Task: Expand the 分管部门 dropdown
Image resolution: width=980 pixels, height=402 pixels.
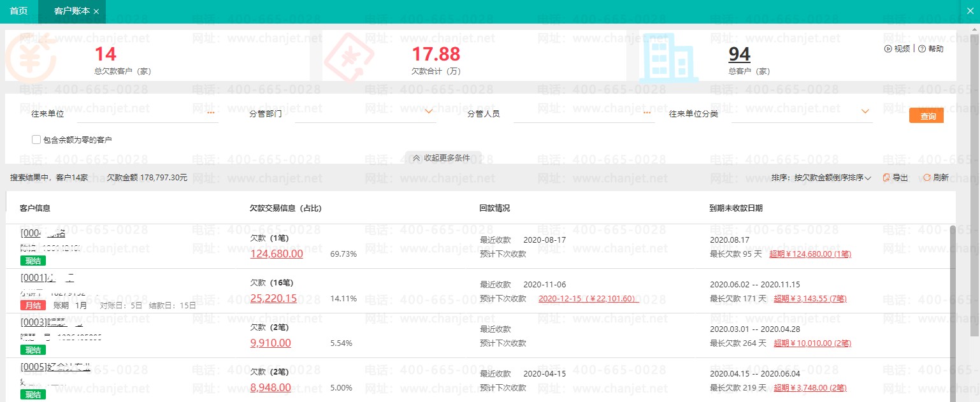Action: 429,112
